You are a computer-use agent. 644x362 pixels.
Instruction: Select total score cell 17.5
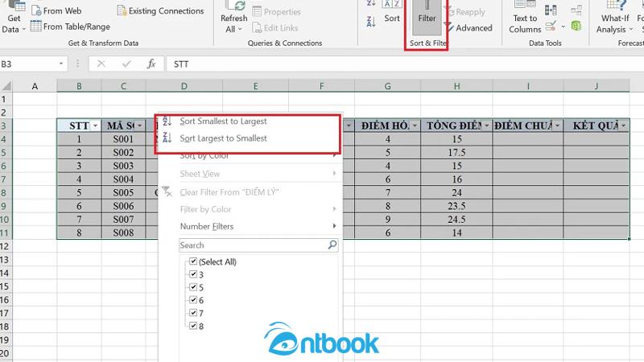pos(456,153)
